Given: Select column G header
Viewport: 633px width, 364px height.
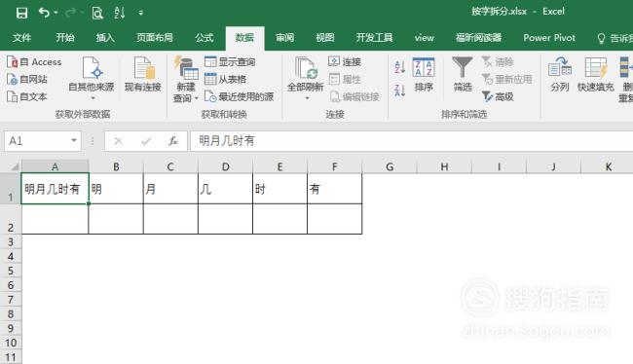Looking at the screenshot, I should coord(390,166).
